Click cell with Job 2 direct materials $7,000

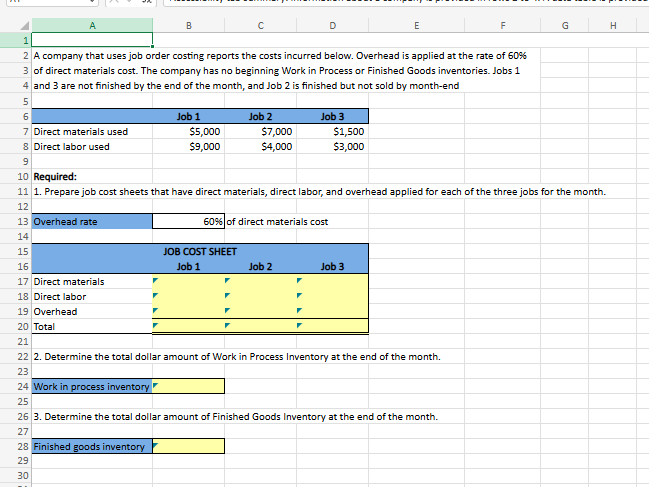261,132
